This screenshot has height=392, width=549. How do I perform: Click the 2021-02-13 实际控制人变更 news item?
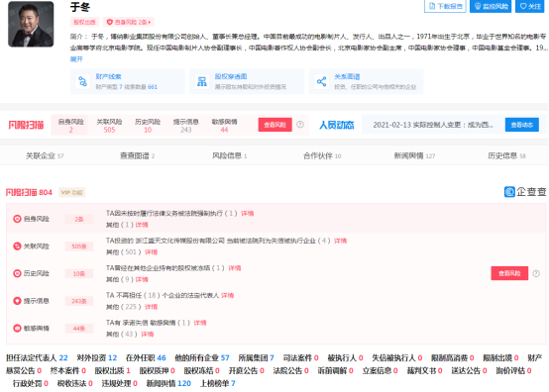pos(433,125)
